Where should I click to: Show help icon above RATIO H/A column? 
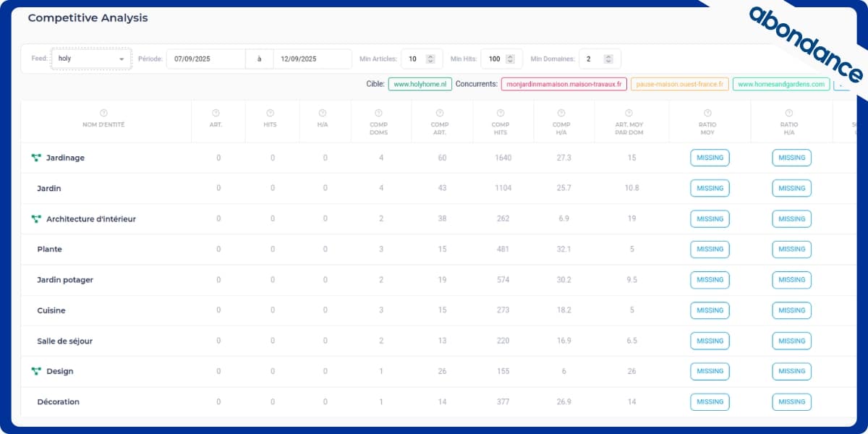tap(789, 113)
